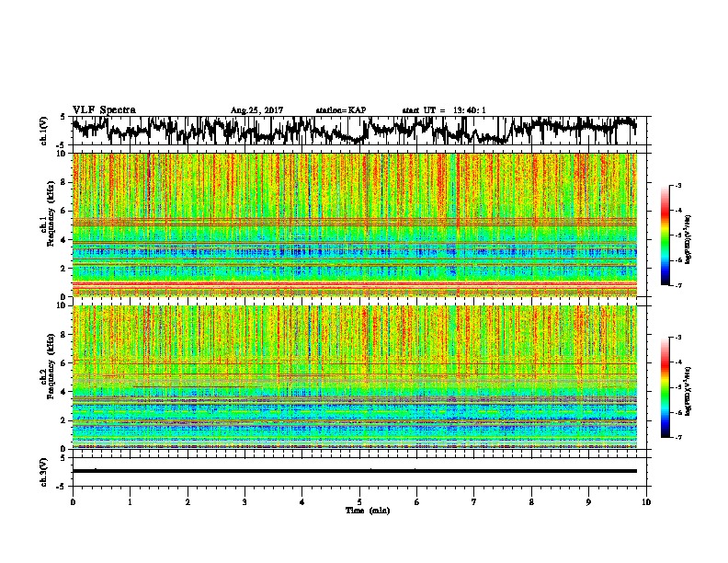Click the "ch.3(V)" axis label
This screenshot has width=728, height=563.
click(x=44, y=473)
